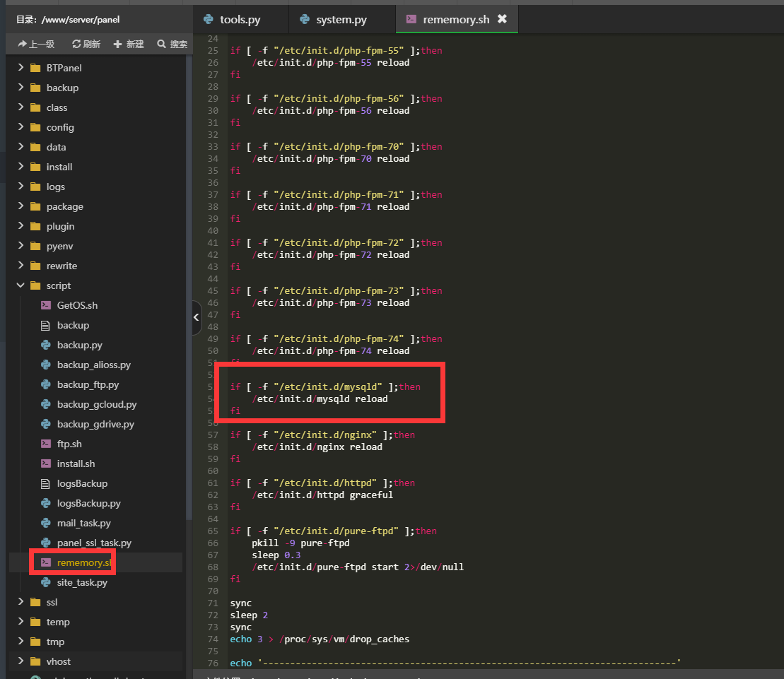Click line number 25 in gutter

click(213, 50)
